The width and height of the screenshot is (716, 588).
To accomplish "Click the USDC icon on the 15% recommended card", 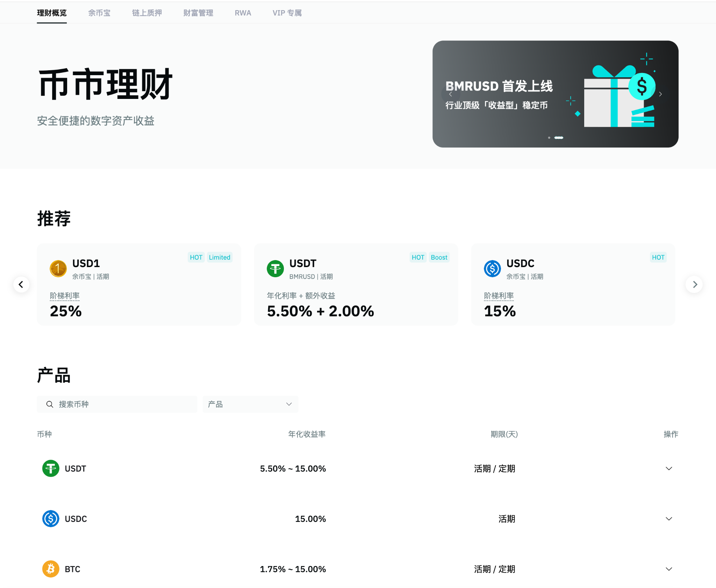I will [x=493, y=268].
